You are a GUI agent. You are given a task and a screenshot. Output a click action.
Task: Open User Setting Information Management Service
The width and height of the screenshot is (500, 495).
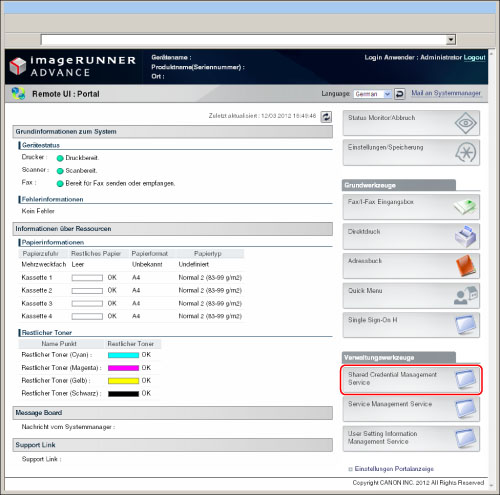[411, 439]
